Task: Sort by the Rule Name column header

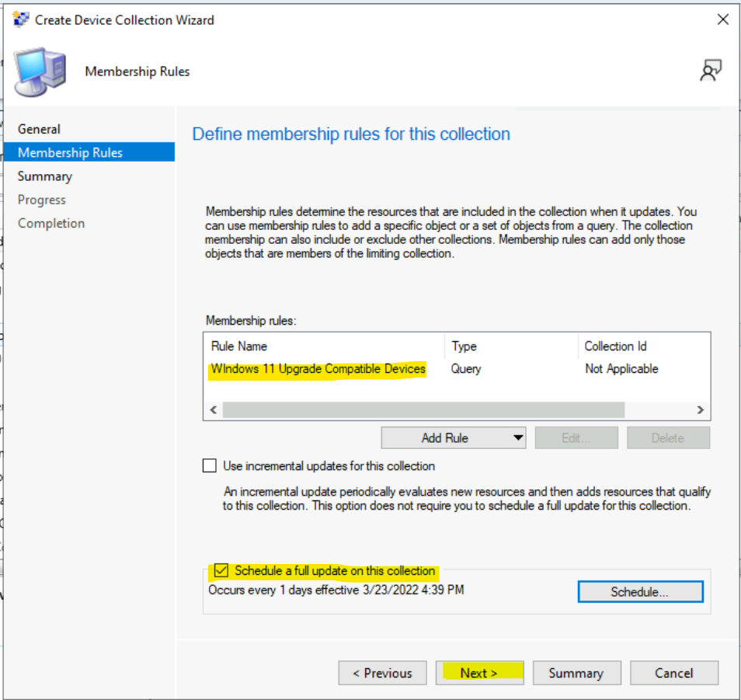Action: pyautogui.click(x=323, y=347)
